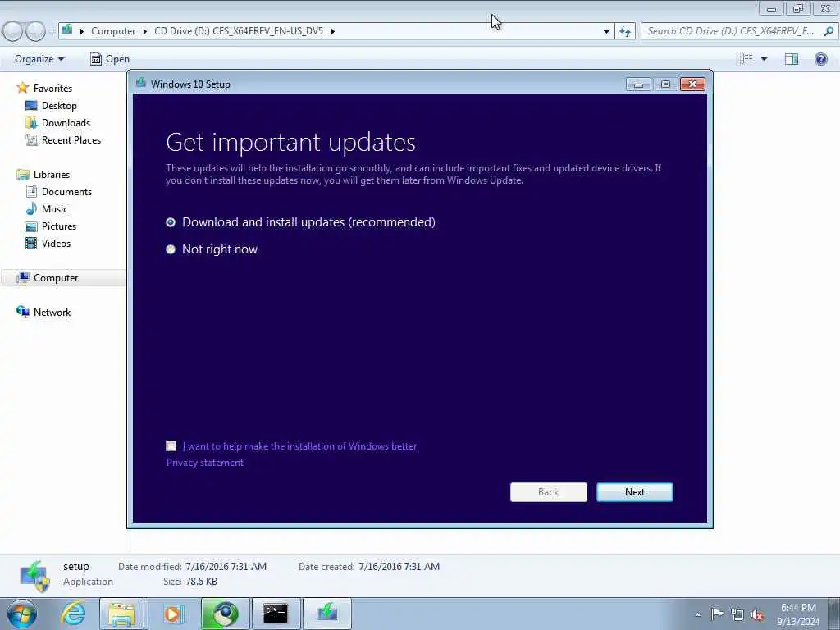Toggle the preview pane icon

point(792,59)
